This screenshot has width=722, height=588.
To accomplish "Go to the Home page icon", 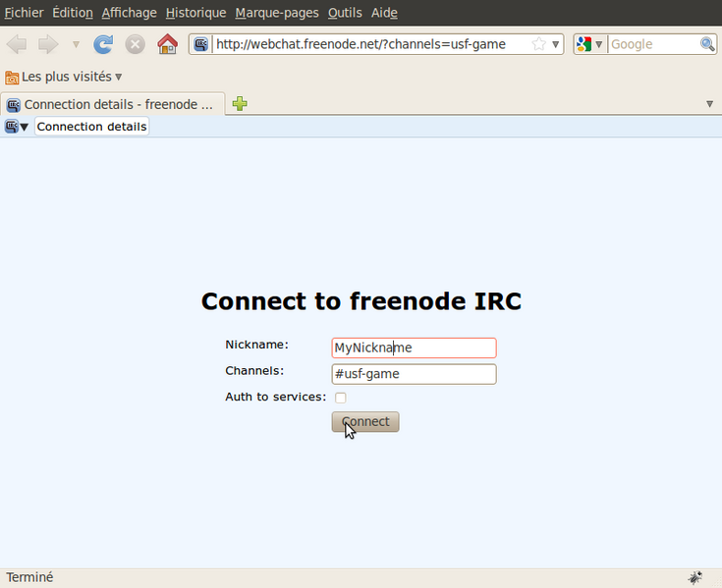I will [x=167, y=44].
